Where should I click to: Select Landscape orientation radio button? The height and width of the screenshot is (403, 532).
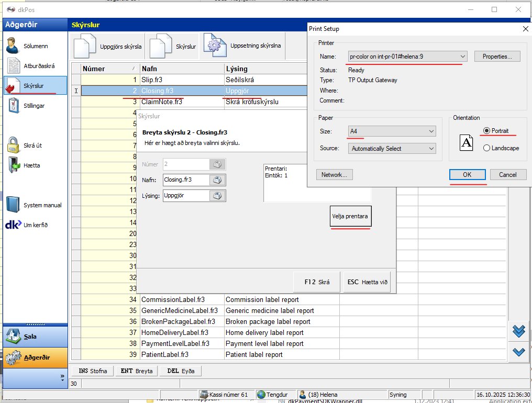486,148
